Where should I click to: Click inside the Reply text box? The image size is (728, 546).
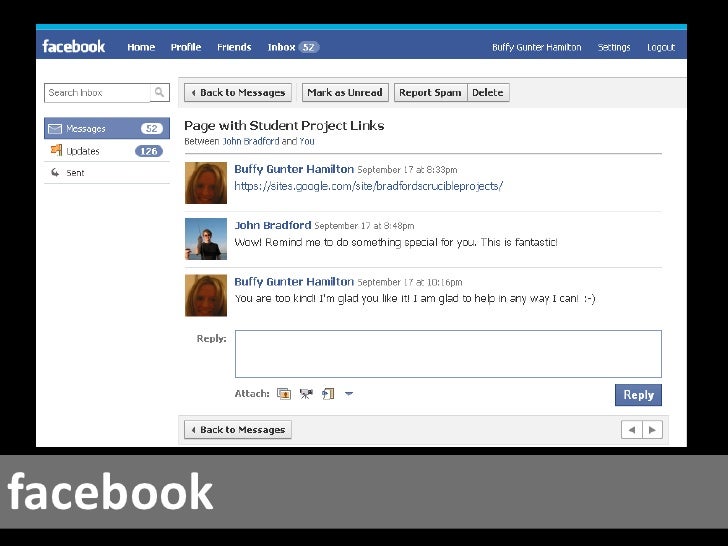coord(448,354)
